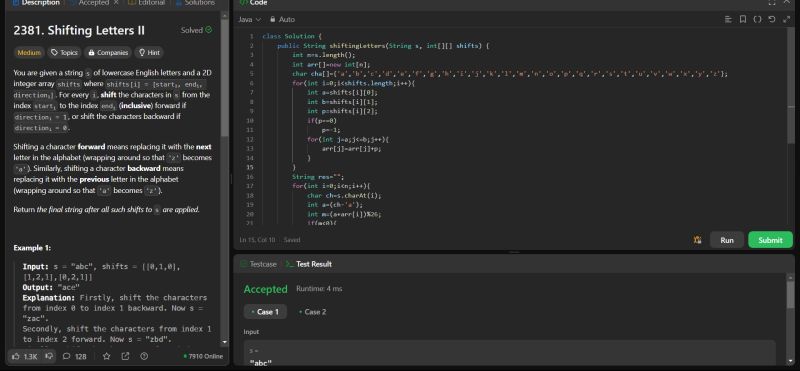Click the description scrollbar down arrow
The image size is (800, 371).
point(224,342)
